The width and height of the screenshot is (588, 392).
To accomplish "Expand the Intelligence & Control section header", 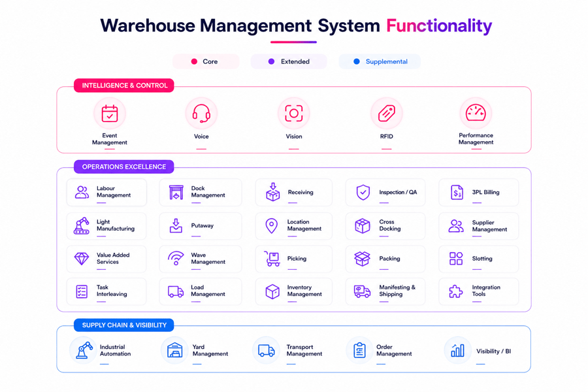I will (x=123, y=86).
